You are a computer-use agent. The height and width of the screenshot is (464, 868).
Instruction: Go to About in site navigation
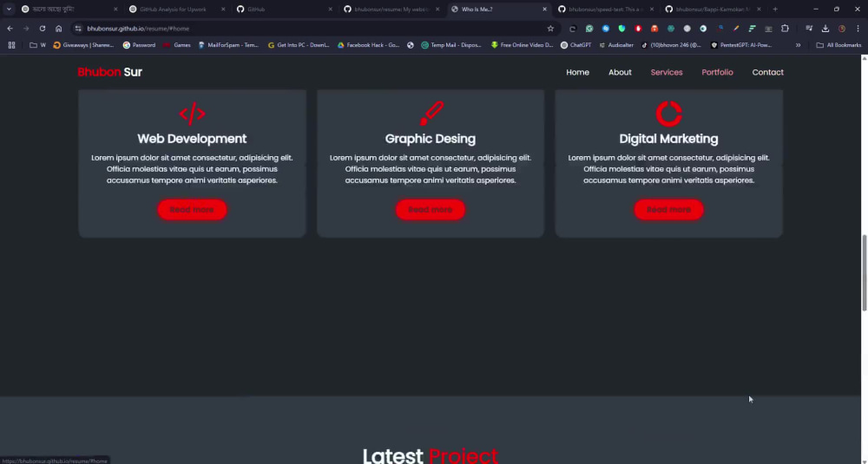coord(620,72)
